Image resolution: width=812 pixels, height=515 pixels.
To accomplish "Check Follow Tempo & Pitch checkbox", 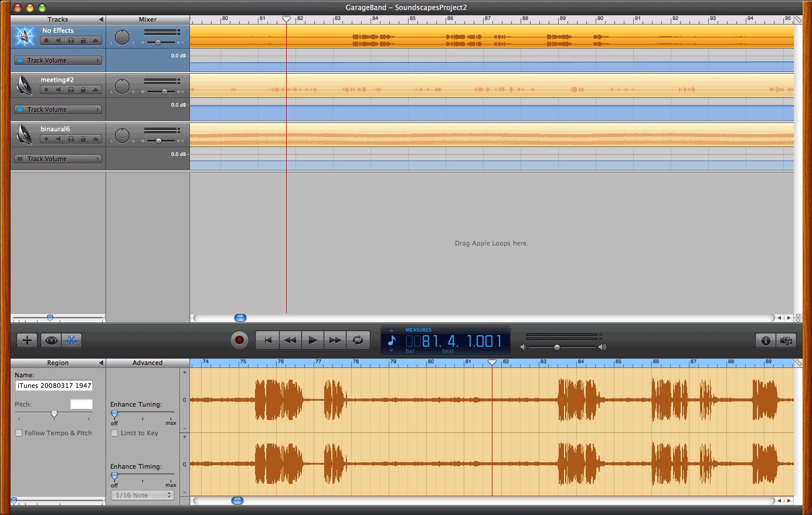I will click(19, 433).
